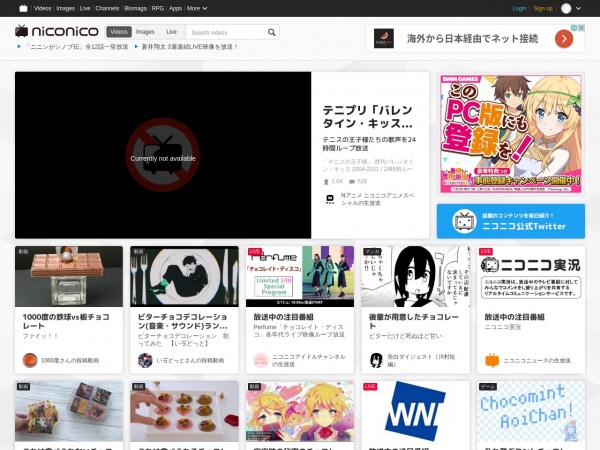The height and width of the screenshot is (450, 600).
Task: Click the Niconico TV mascot Twitter icon
Action: [x=463, y=221]
